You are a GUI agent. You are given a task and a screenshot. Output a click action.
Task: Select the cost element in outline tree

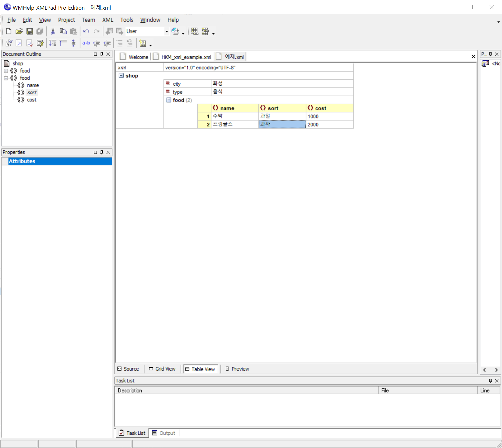click(32, 100)
